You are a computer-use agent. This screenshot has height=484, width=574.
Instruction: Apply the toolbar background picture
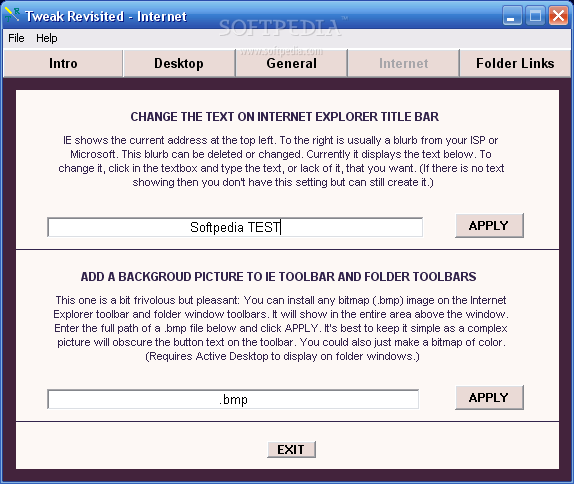489,397
